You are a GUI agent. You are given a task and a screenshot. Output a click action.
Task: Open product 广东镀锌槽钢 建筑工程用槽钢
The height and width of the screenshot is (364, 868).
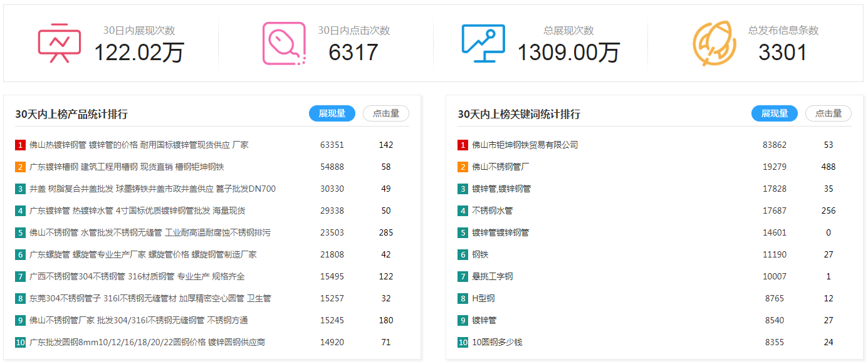click(x=127, y=167)
